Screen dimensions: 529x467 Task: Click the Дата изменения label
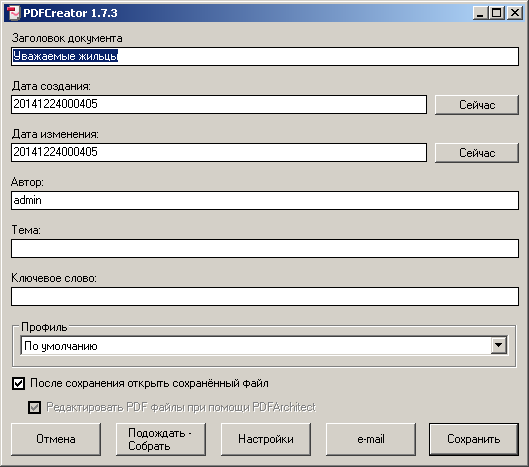(55, 134)
